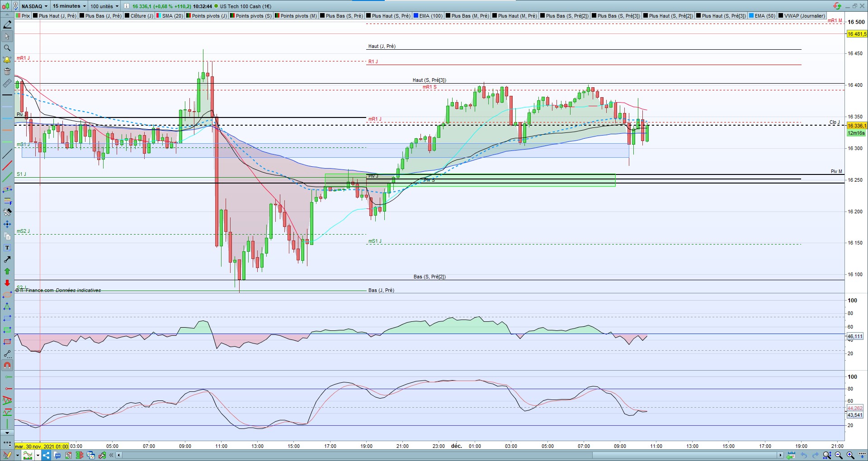Screen dimensions: 868x461
Task: Click the horizontal time scrollbar thumb
Action: (686, 455)
